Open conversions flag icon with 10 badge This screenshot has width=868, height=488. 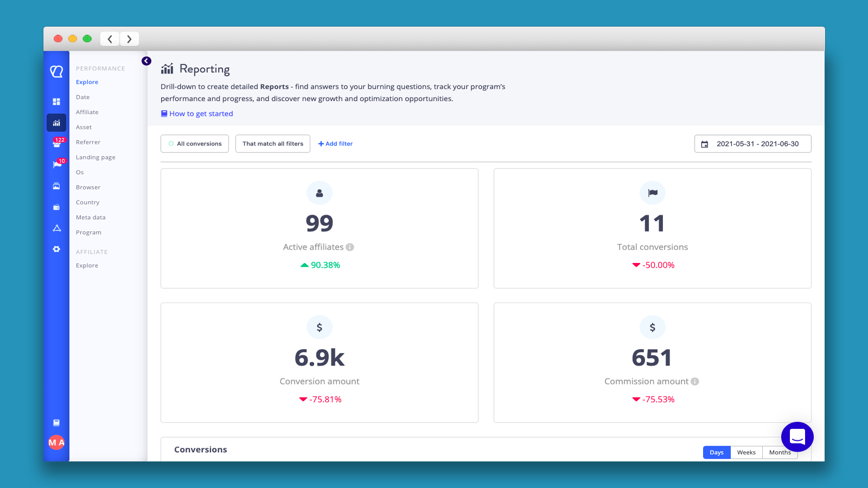click(x=56, y=165)
